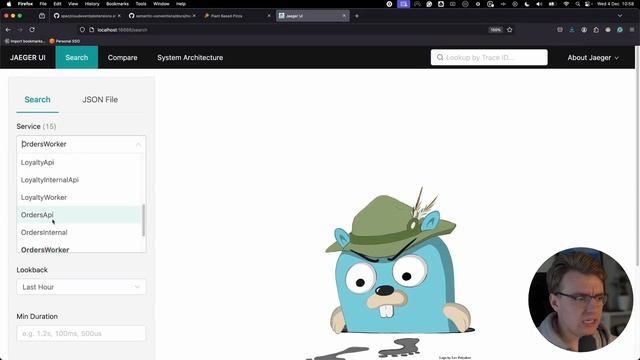Open the Firefox hamburger menu

pos(632,30)
